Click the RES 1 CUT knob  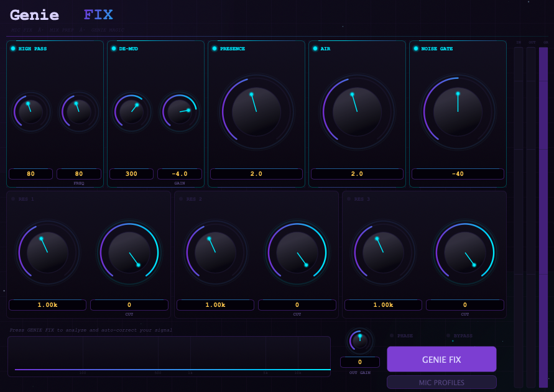click(129, 252)
